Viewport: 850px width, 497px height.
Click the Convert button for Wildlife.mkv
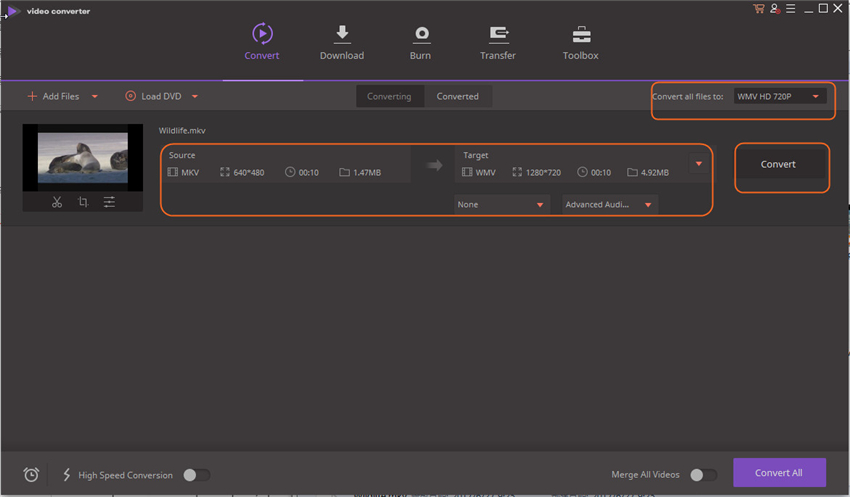coord(778,164)
